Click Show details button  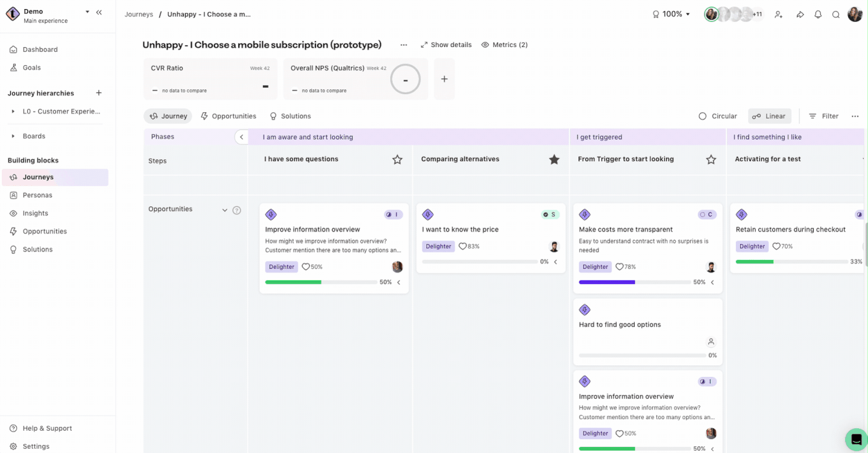[446, 45]
